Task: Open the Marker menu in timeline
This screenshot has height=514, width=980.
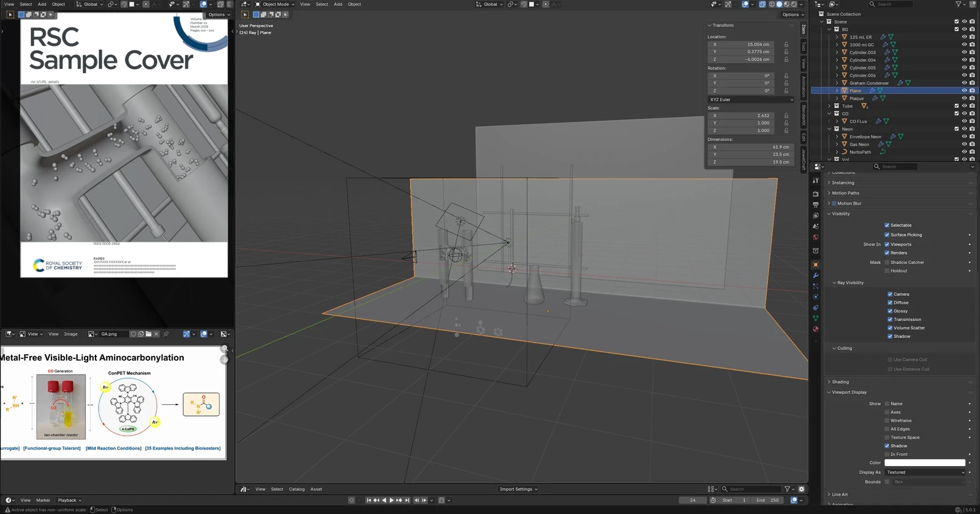Action: tap(43, 500)
